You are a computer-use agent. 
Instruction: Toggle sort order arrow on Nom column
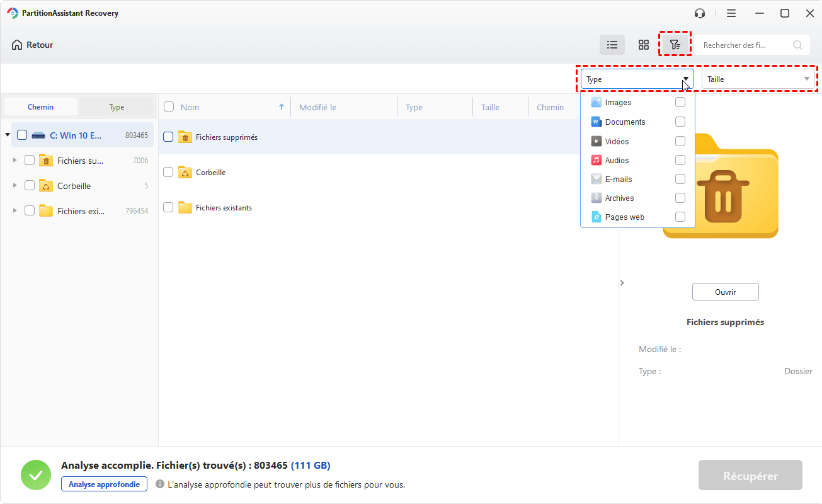pos(282,107)
